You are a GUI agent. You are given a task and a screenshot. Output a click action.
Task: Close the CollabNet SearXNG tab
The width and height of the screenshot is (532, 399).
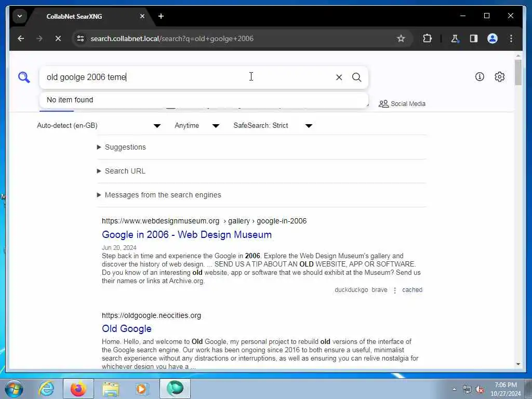pos(142,16)
